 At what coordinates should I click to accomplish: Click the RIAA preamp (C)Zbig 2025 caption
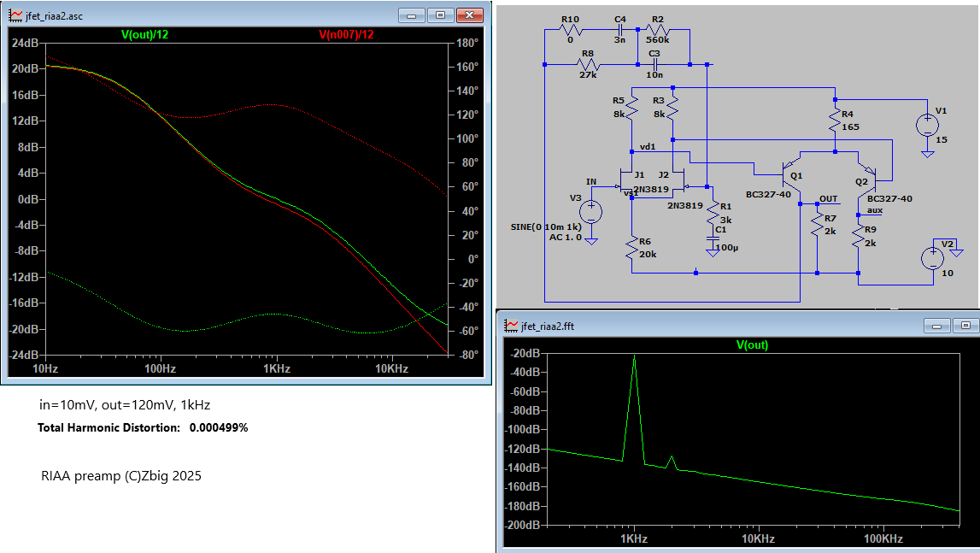pos(121,476)
